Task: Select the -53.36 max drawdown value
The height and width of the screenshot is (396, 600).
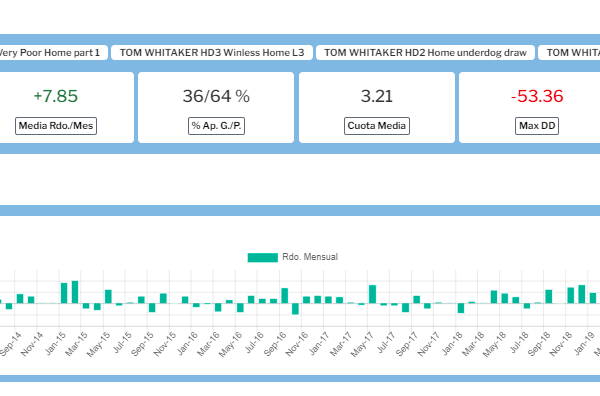Action: [x=537, y=96]
